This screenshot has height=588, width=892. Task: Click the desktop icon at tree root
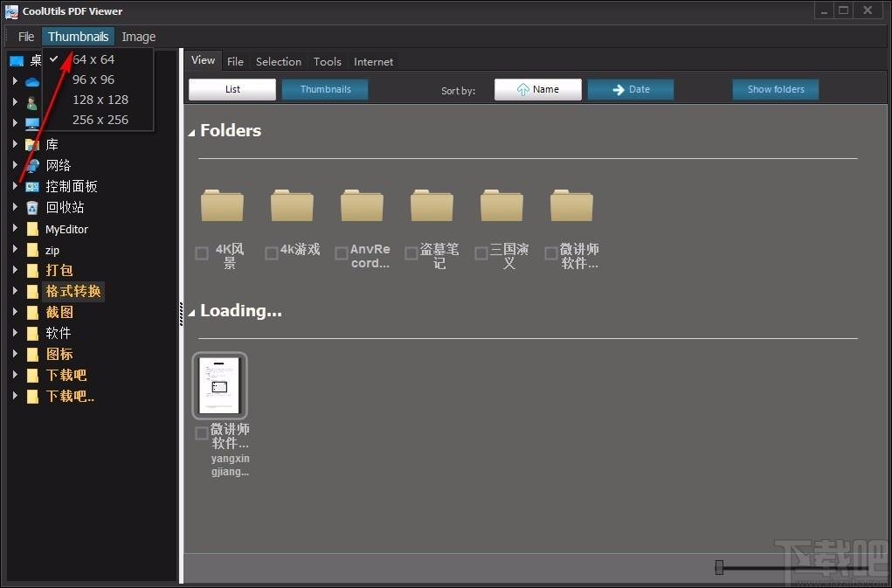(x=17, y=61)
